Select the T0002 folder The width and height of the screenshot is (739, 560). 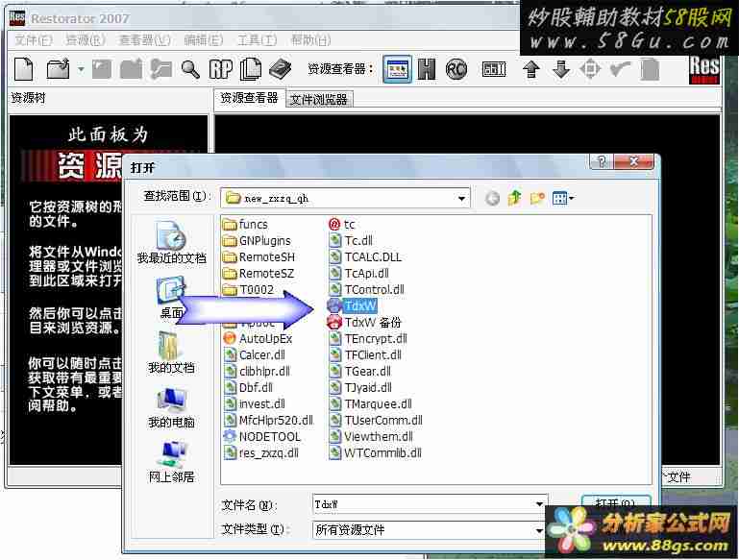[x=248, y=290]
